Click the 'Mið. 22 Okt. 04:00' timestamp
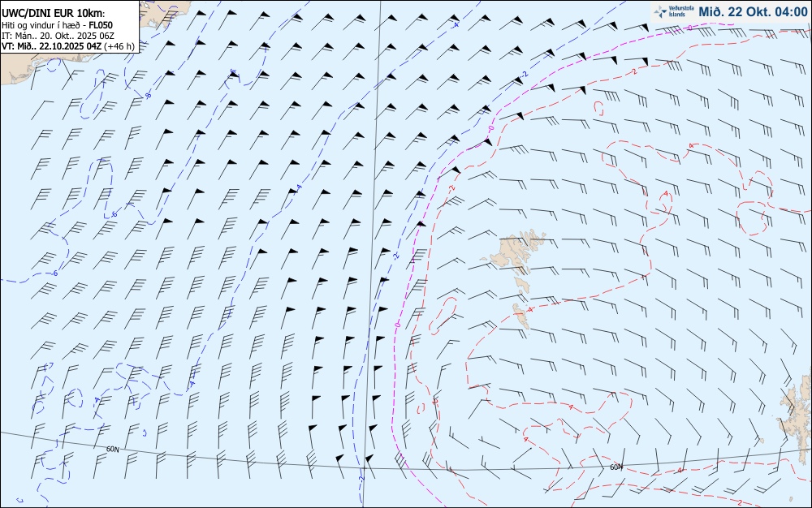The height and width of the screenshot is (508, 812). (x=753, y=11)
